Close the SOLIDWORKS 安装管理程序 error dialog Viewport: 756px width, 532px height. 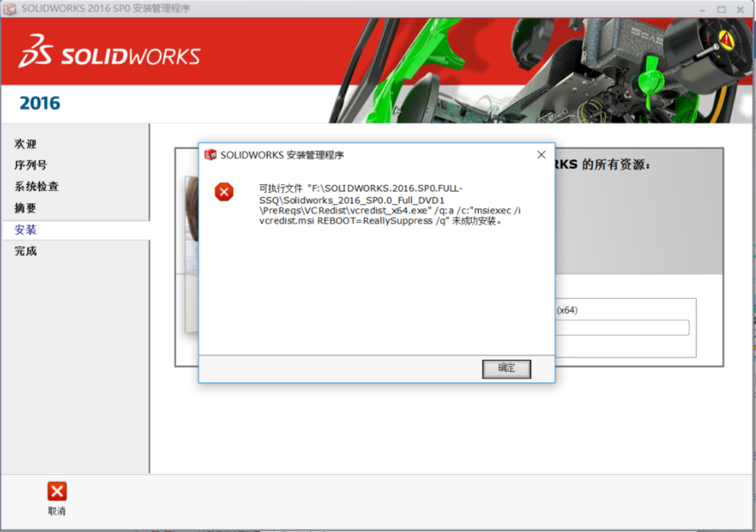541,154
